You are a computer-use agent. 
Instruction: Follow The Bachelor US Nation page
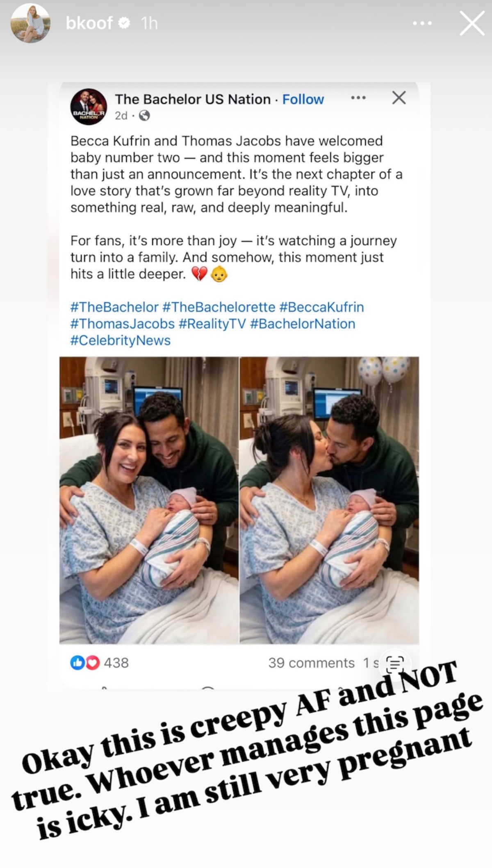303,99
